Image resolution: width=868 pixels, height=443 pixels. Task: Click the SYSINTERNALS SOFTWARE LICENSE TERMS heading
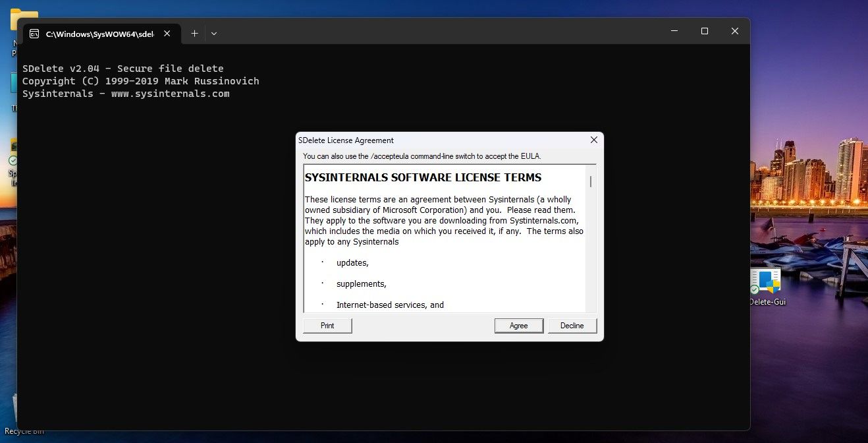pos(423,177)
